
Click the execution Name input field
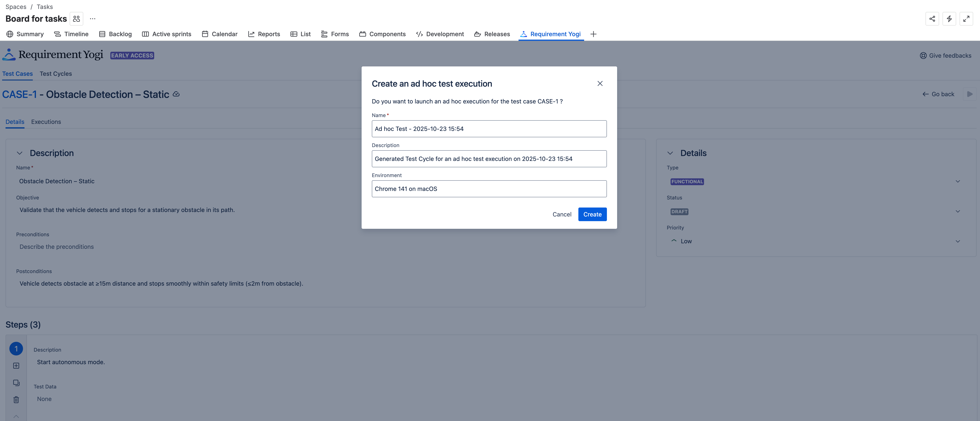tap(489, 129)
